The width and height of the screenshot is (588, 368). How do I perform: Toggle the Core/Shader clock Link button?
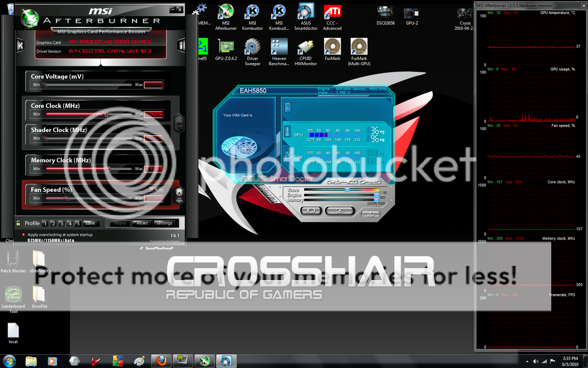[x=179, y=123]
